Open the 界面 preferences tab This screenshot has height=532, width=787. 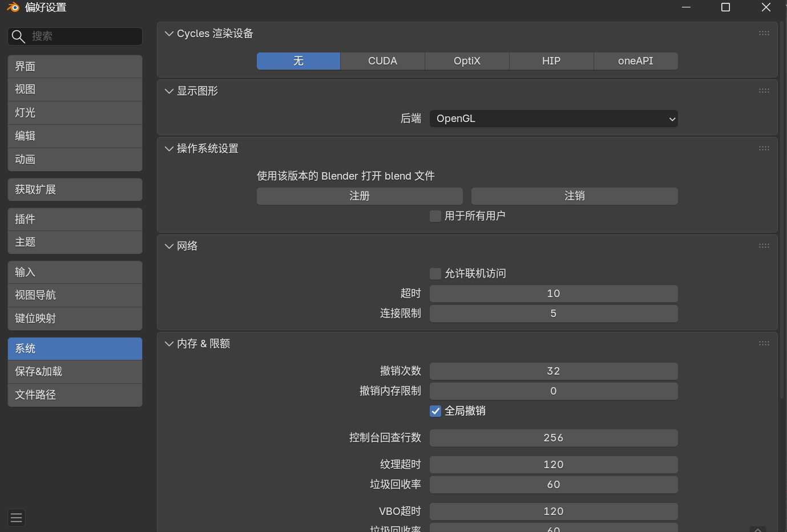(x=75, y=67)
